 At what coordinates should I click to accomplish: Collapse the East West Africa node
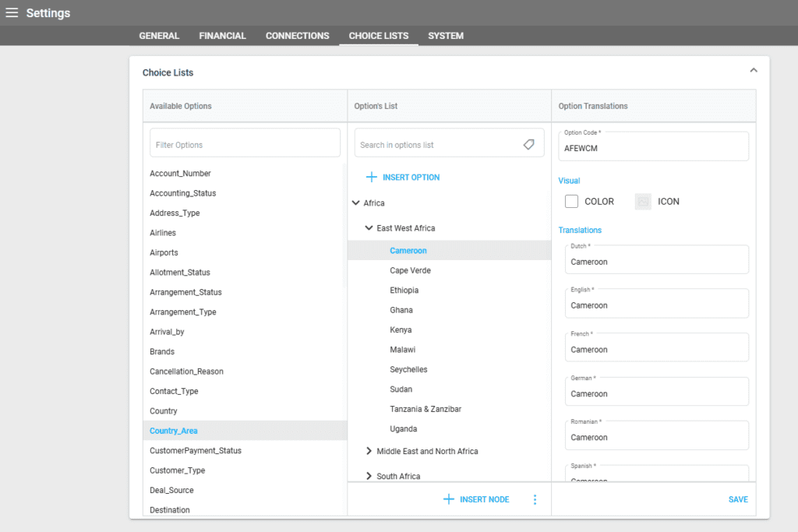tap(369, 228)
